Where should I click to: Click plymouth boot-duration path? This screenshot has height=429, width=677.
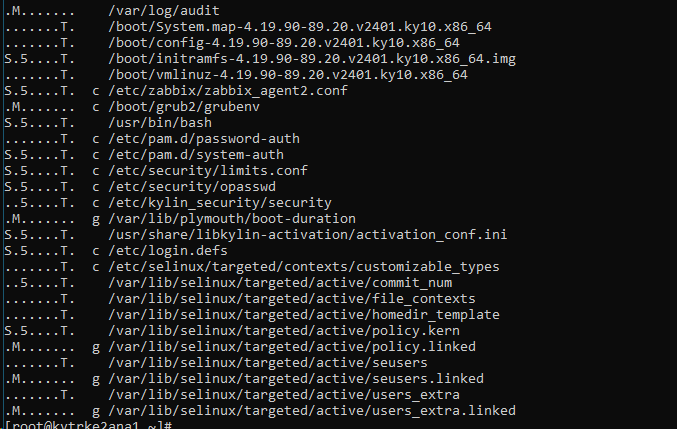click(232, 218)
